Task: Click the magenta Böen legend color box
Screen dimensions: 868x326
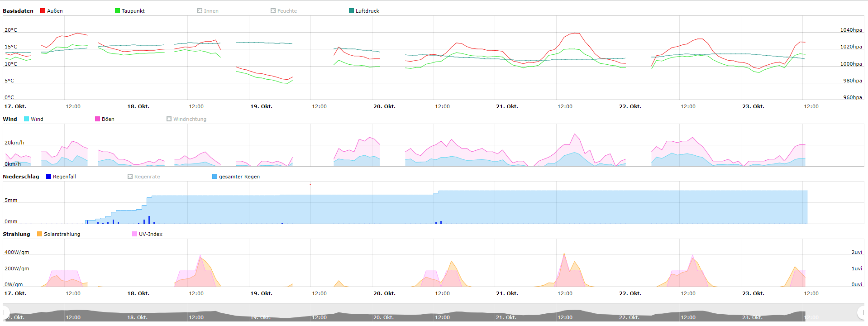Action: tap(97, 119)
